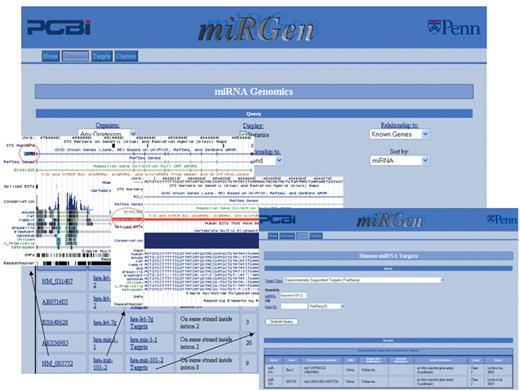Click the miRNA label link in Targets window
Viewport: 520px width, 391px height.
click(270, 296)
